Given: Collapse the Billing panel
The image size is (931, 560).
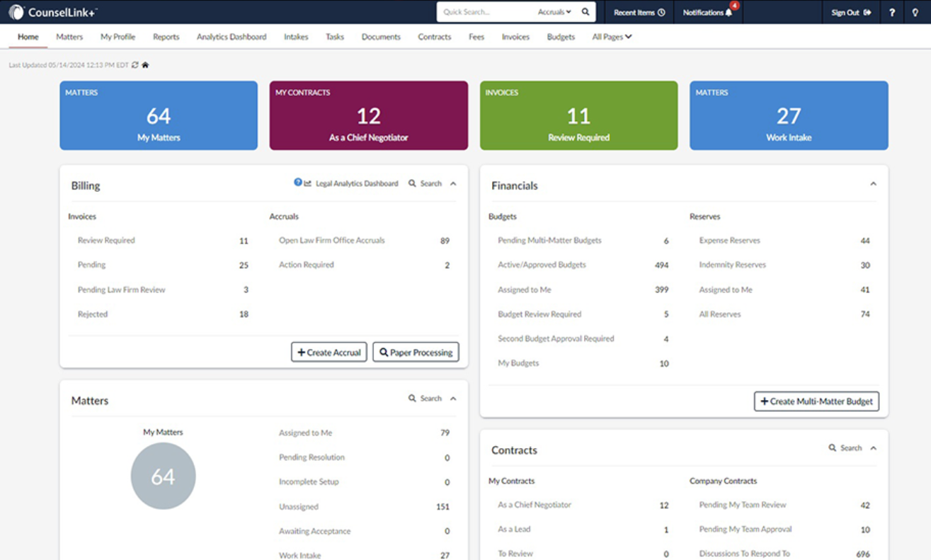Looking at the screenshot, I should pyautogui.click(x=452, y=183).
